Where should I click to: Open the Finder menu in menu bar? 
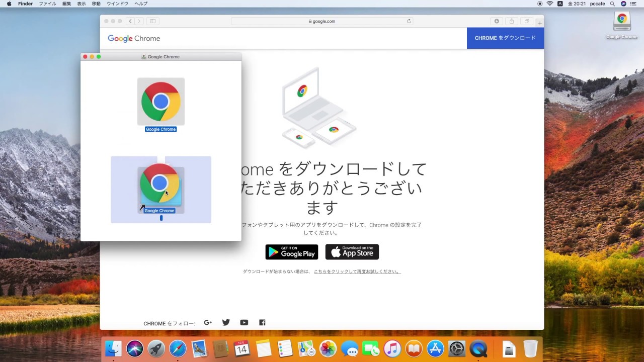pyautogui.click(x=25, y=4)
